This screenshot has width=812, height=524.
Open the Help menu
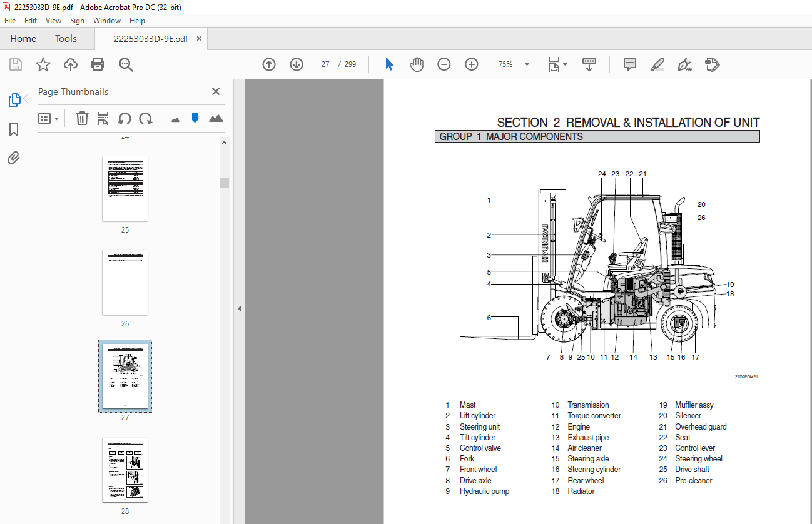click(137, 21)
